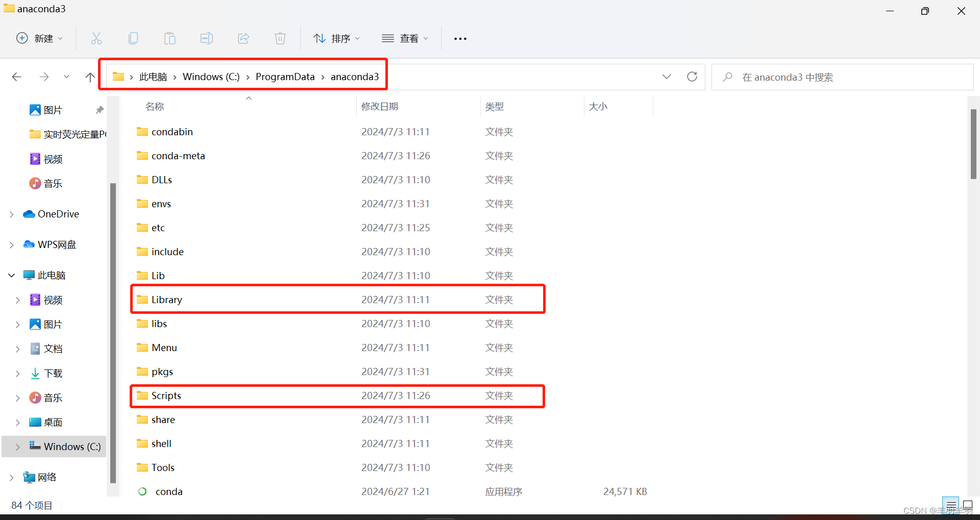The image size is (980, 520).
Task: Click Windows (C:) in the address breadcrumb
Action: coord(211,77)
